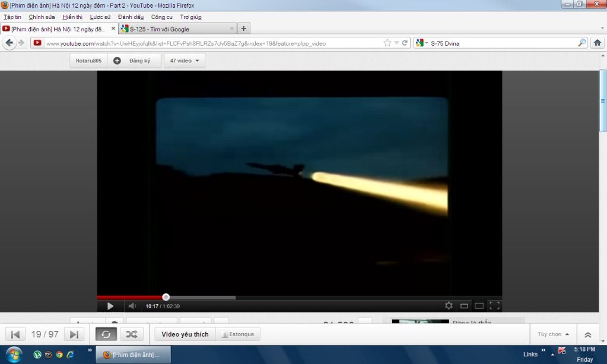
Task: Show hidden system tray icons
Action: (x=552, y=355)
